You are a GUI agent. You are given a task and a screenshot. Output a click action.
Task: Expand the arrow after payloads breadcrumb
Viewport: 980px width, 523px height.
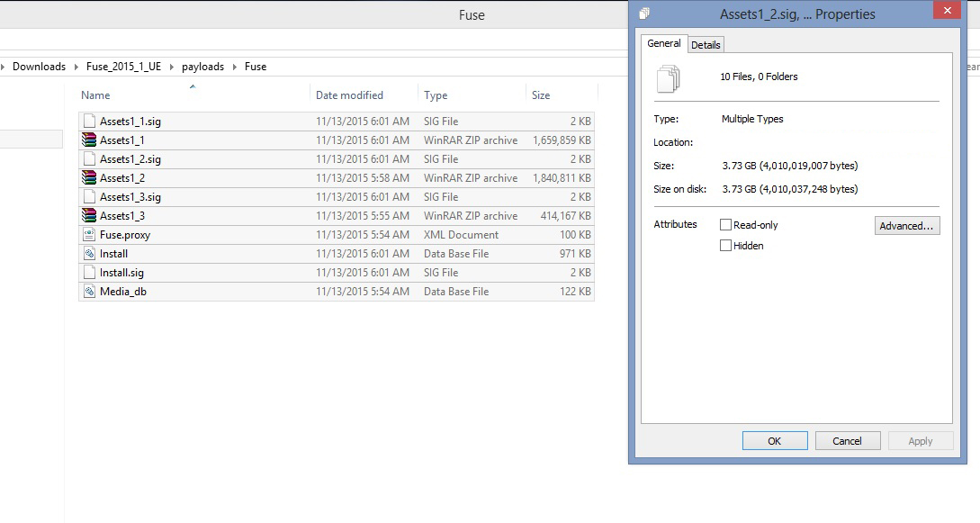[234, 67]
